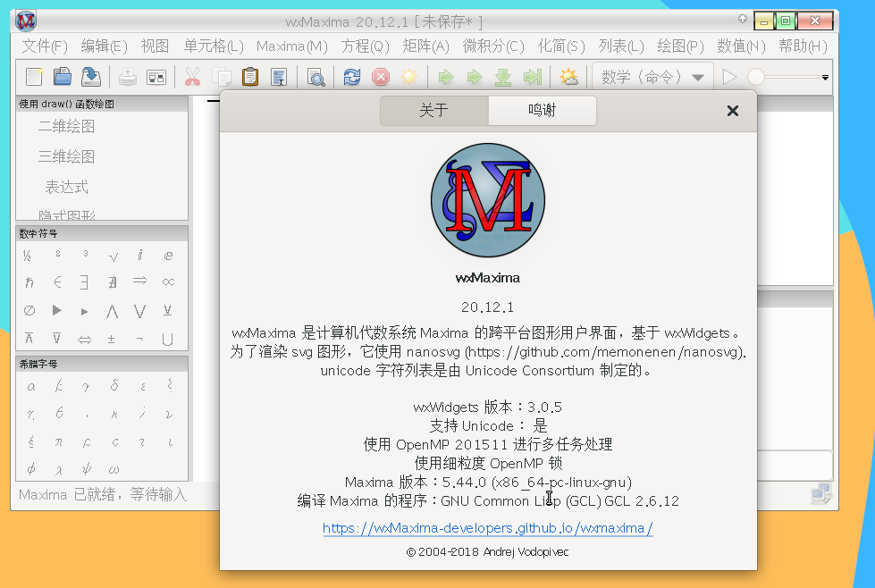Open the 文件(F) menu
875x588 pixels.
point(45,46)
